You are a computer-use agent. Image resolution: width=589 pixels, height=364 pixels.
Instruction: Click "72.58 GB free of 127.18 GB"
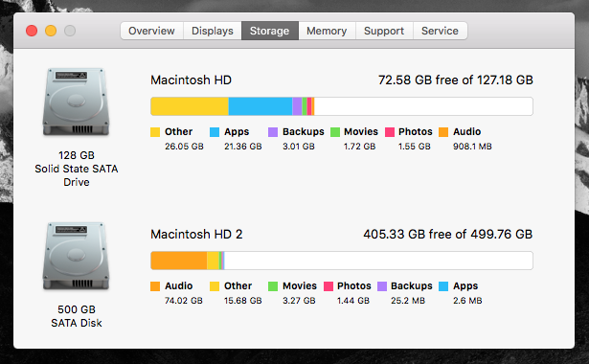pos(455,80)
